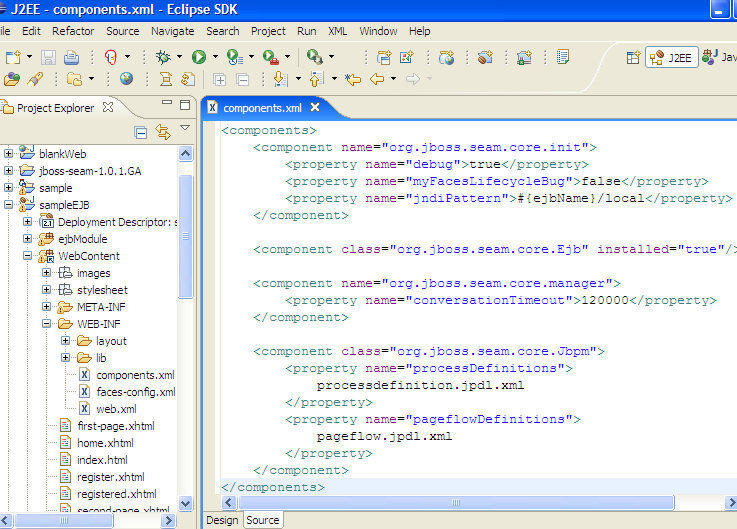
Task: Select index.html in the tree
Action: 102,460
